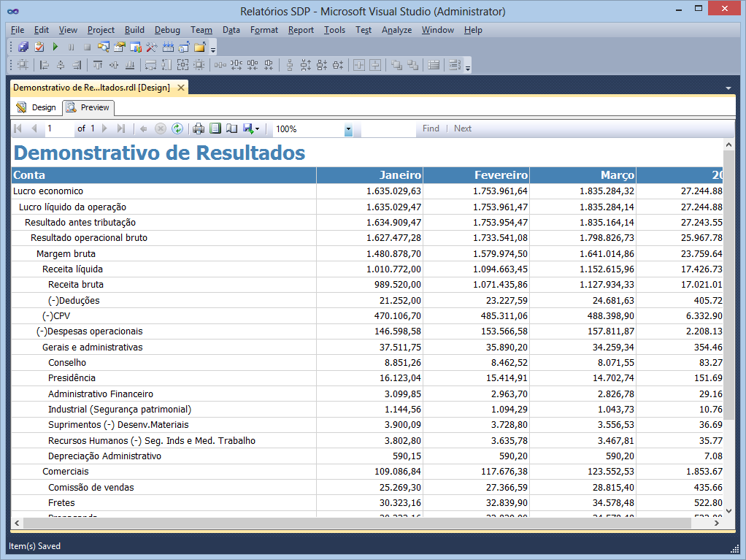Select the 'Lucro economico' row label
The height and width of the screenshot is (560, 746).
coord(48,191)
